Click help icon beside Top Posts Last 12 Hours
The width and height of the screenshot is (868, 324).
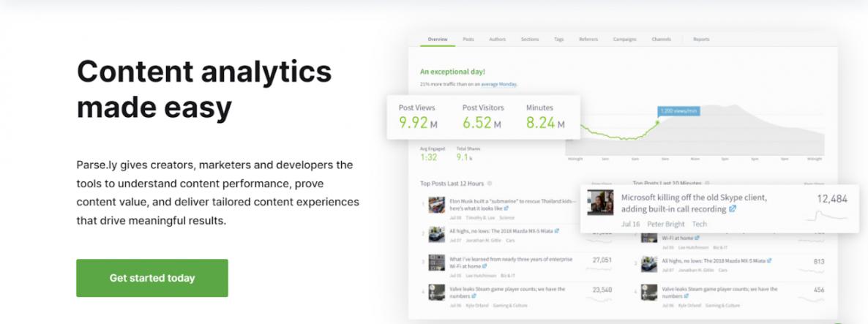click(490, 184)
